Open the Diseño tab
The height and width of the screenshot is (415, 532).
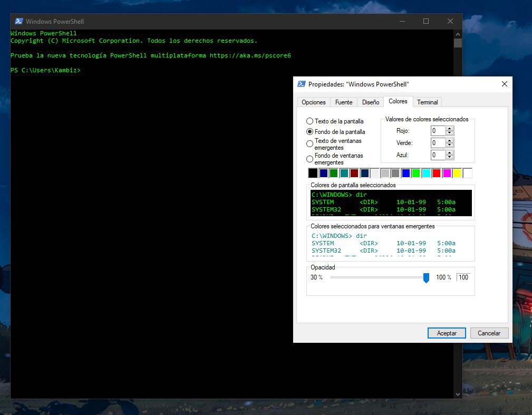click(x=370, y=102)
